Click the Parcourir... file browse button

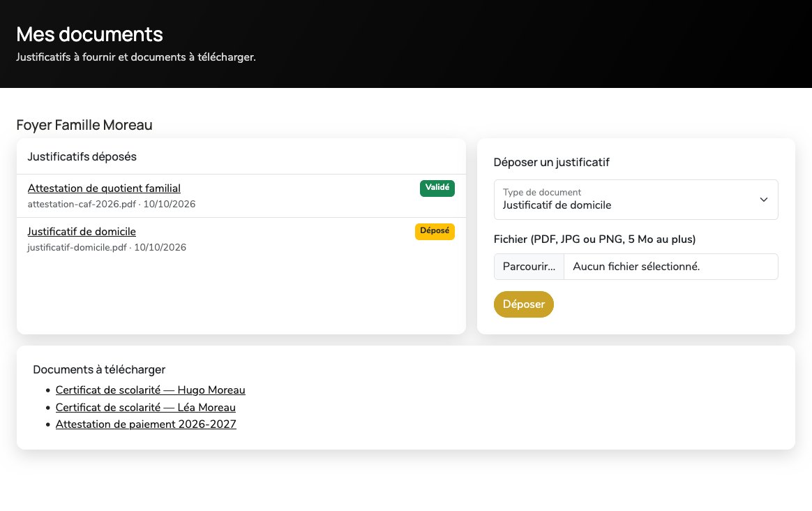pos(529,267)
